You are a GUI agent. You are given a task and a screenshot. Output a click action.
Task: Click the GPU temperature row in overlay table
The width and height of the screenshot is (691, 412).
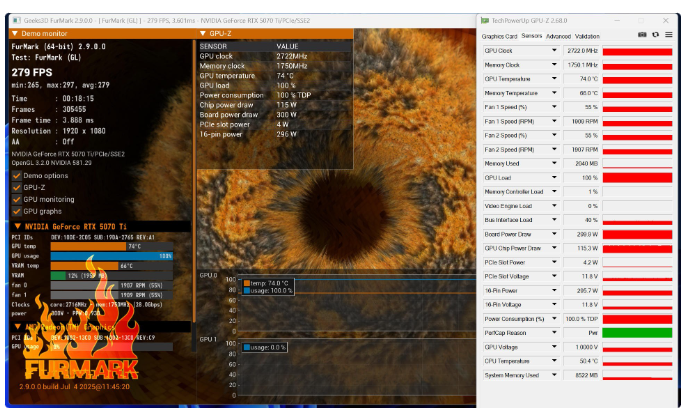[x=275, y=76]
